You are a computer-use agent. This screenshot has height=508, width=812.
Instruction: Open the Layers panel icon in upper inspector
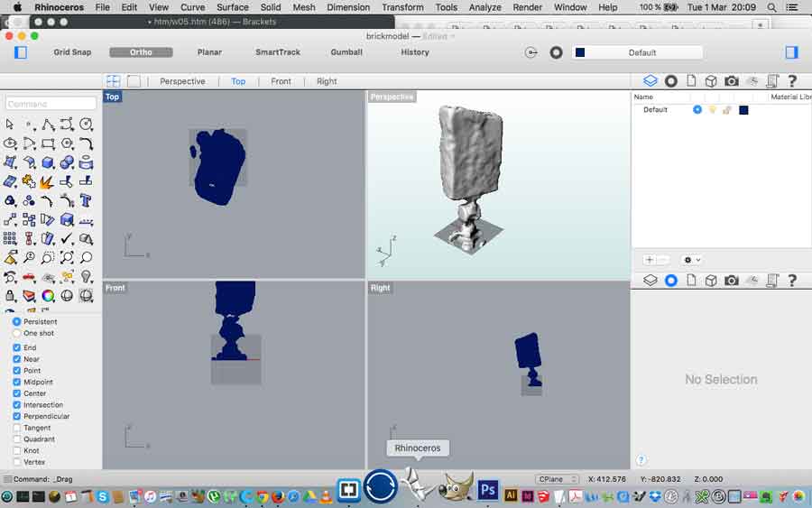(x=651, y=81)
